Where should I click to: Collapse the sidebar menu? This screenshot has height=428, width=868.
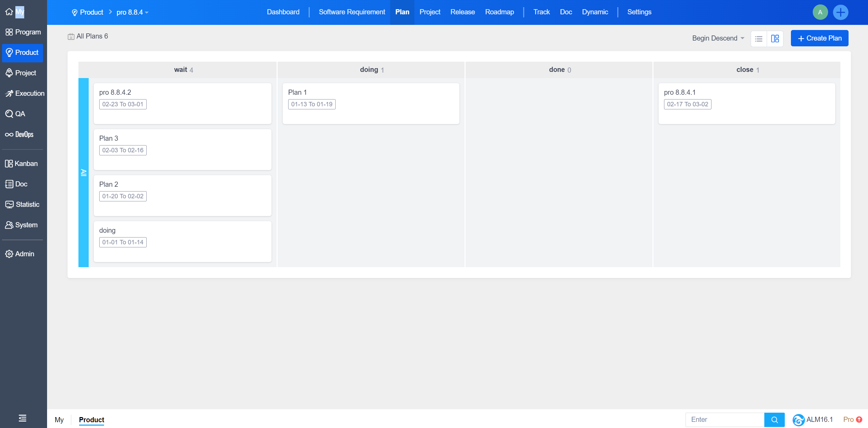[x=23, y=418]
